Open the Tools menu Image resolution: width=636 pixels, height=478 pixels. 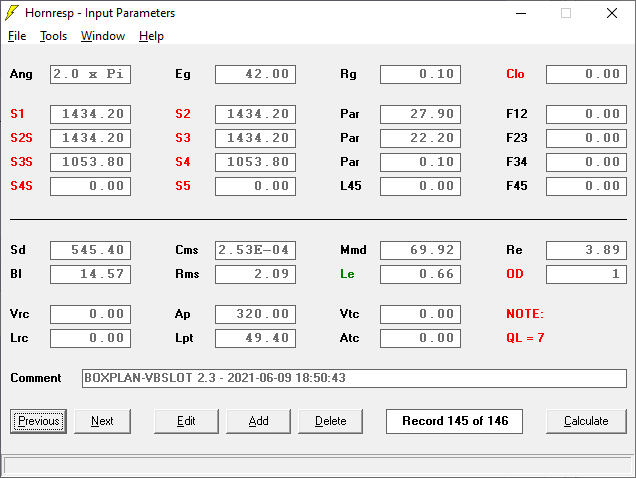pos(53,36)
